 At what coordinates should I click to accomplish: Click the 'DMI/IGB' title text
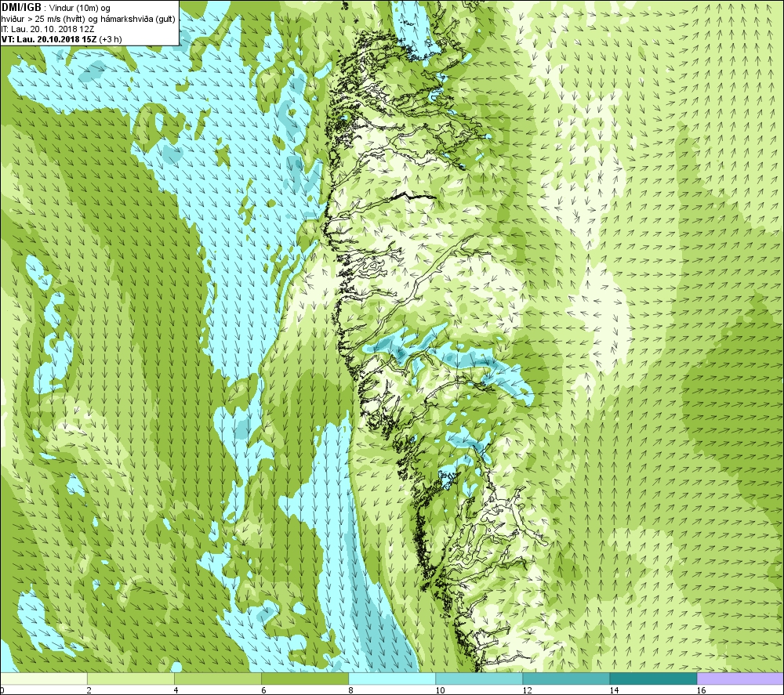click(21, 8)
